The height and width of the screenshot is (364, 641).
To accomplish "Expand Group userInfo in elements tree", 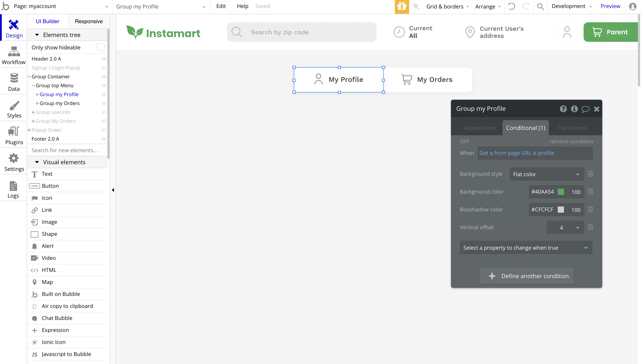I will (x=33, y=112).
